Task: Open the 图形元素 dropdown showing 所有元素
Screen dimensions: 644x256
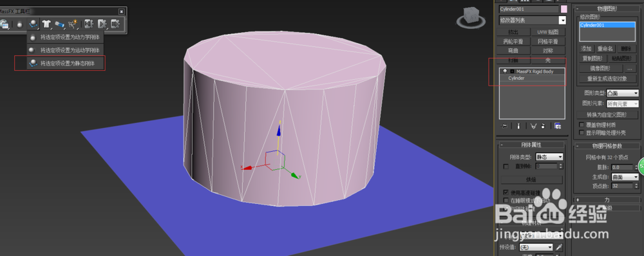Action: 623,104
